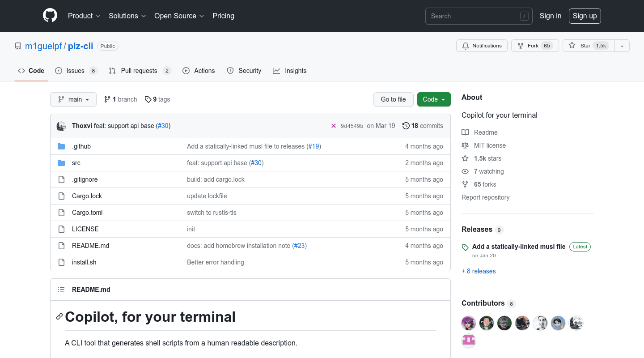Click the Go to file button

click(394, 99)
